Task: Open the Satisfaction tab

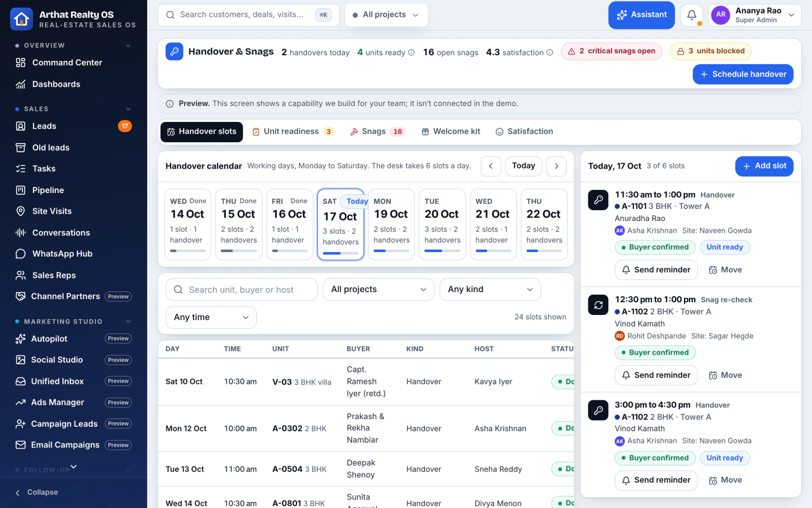Action: [524, 132]
